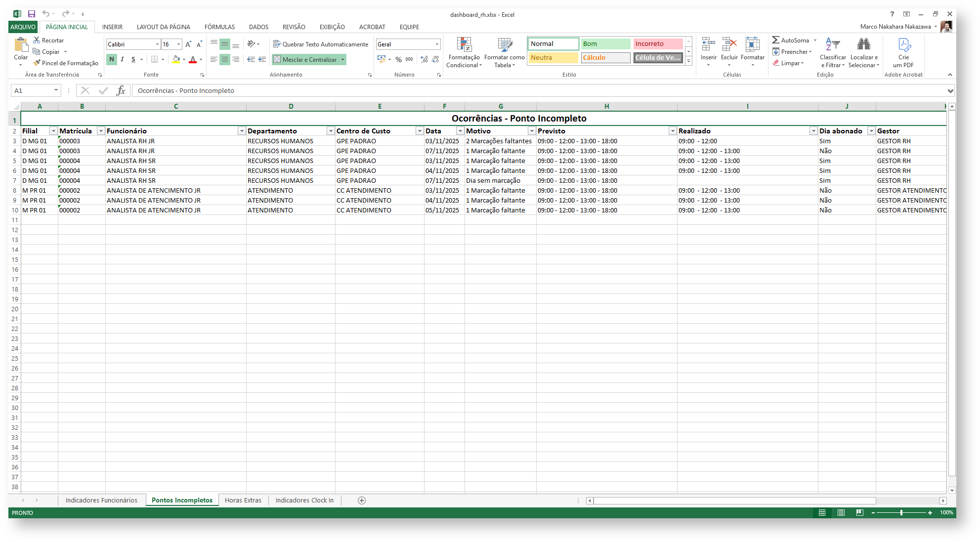This screenshot has width=980, height=542.
Task: Open the FÓRMULAS ribbon tab
Action: tap(219, 27)
